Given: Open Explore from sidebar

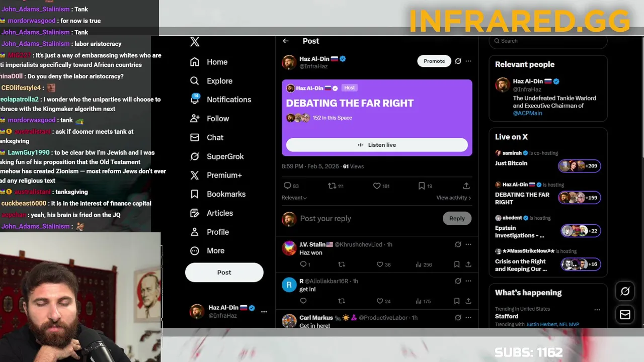Looking at the screenshot, I should point(211,81).
